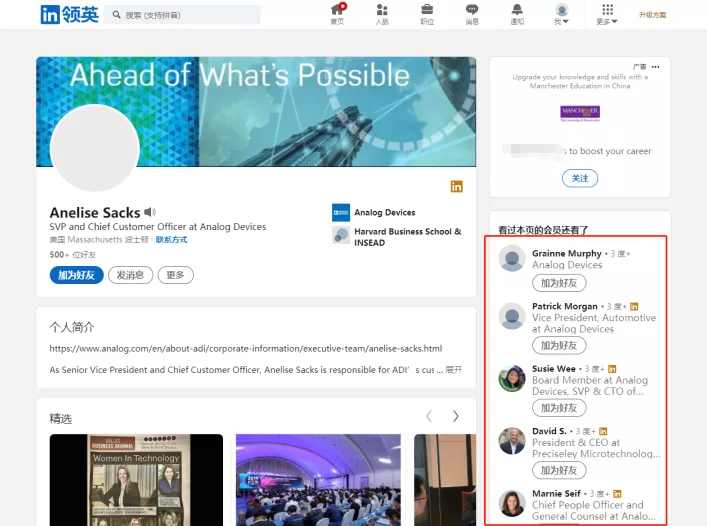
Task: Click the 升级方案 upgrade link
Action: point(652,15)
